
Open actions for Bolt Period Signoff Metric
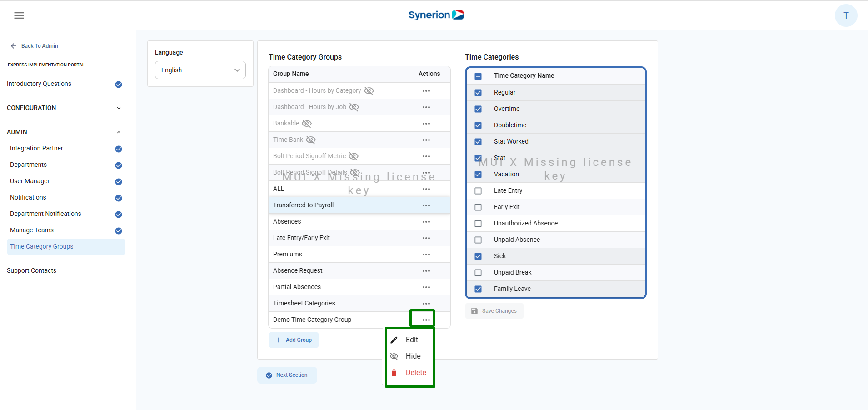[x=426, y=156]
